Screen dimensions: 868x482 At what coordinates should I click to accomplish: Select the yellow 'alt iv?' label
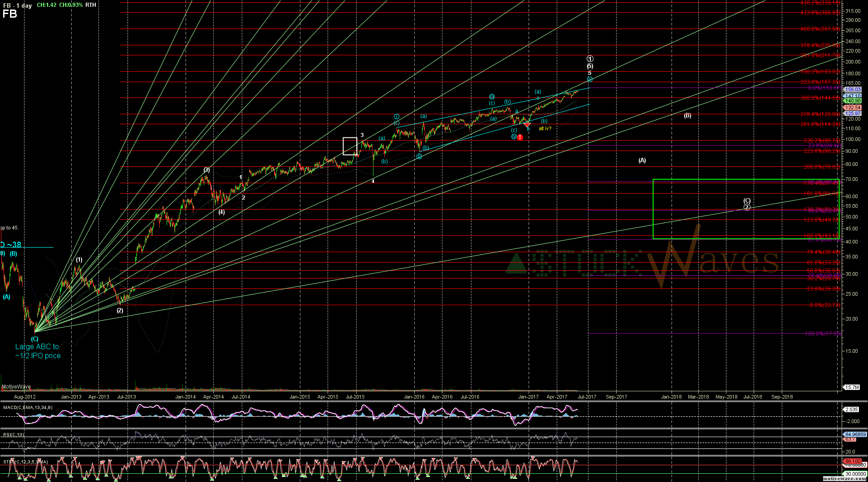click(x=545, y=128)
